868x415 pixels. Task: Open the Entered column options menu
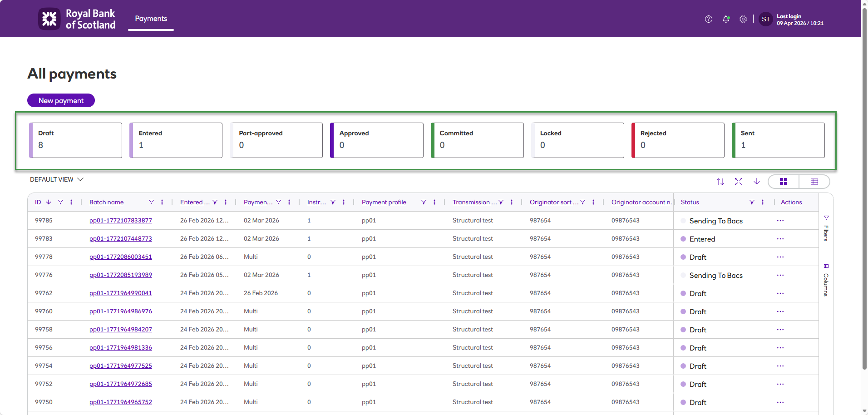(x=226, y=202)
